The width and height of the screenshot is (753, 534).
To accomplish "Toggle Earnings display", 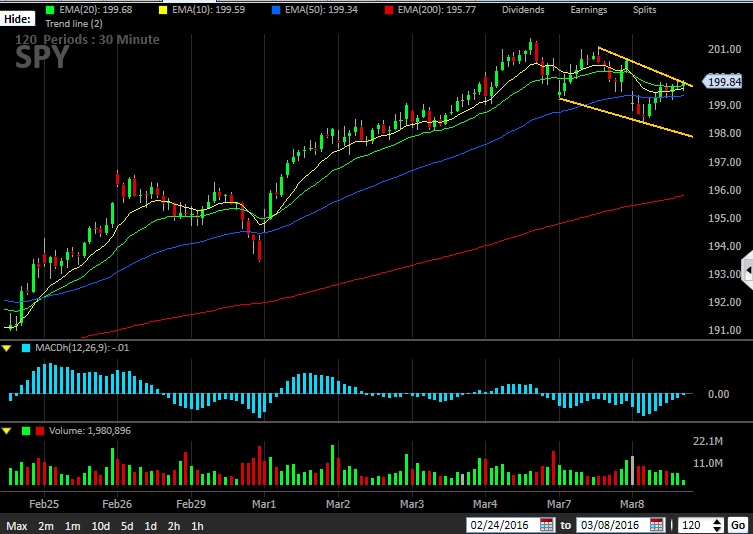I will click(588, 10).
